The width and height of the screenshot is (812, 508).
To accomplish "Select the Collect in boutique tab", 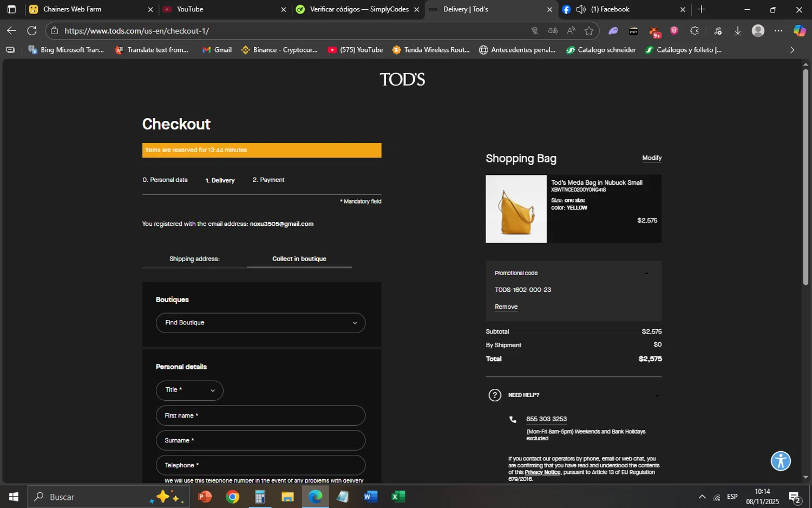I will [299, 259].
